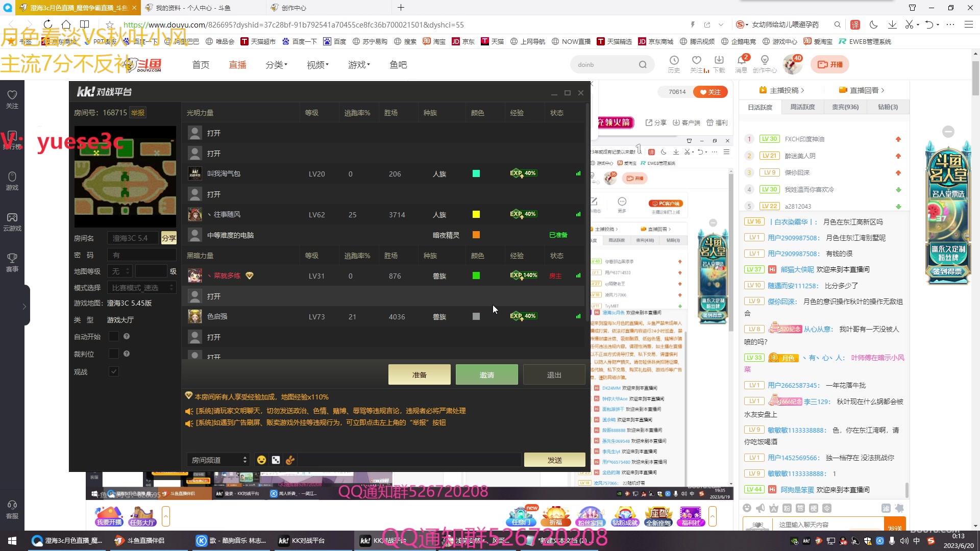Click the 关注 heart icon in left sidebar
980x551 pixels.
point(12,99)
